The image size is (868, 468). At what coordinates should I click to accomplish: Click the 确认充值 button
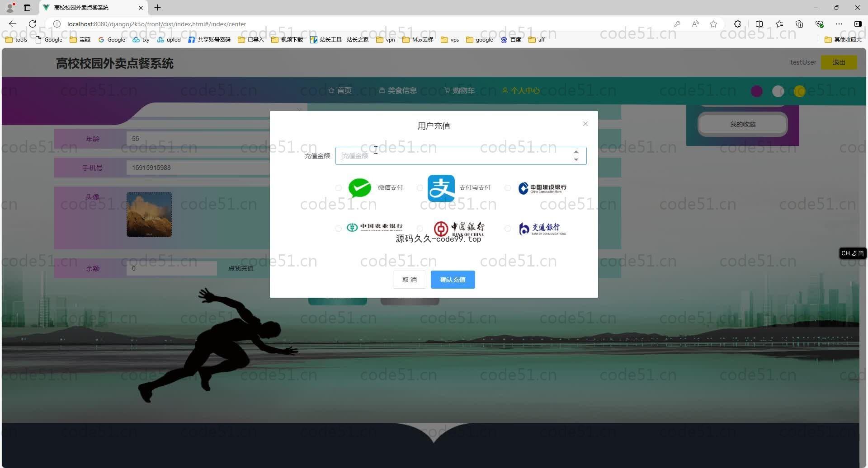pos(453,280)
